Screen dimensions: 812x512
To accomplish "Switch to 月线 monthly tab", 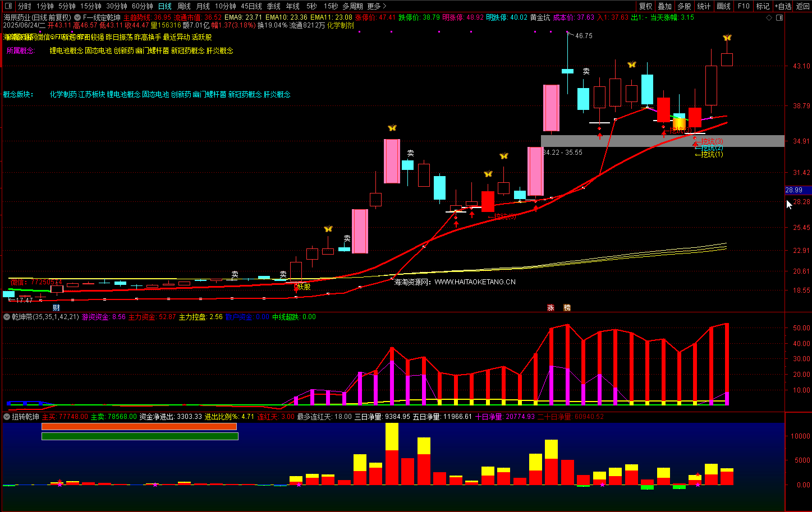I will (x=203, y=6).
